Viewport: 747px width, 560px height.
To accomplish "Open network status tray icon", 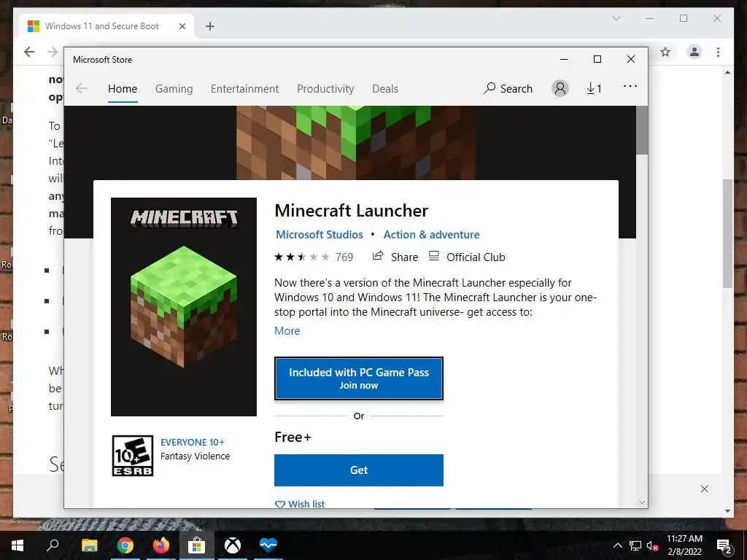I will click(x=635, y=545).
